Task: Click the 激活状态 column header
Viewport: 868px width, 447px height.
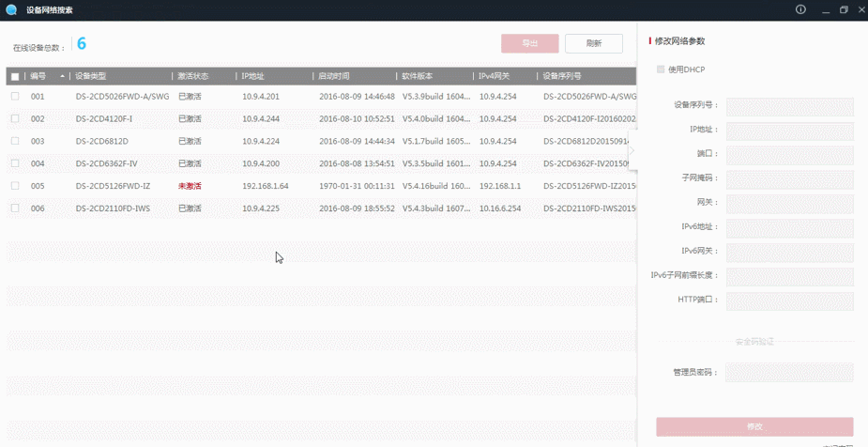Action: click(193, 76)
